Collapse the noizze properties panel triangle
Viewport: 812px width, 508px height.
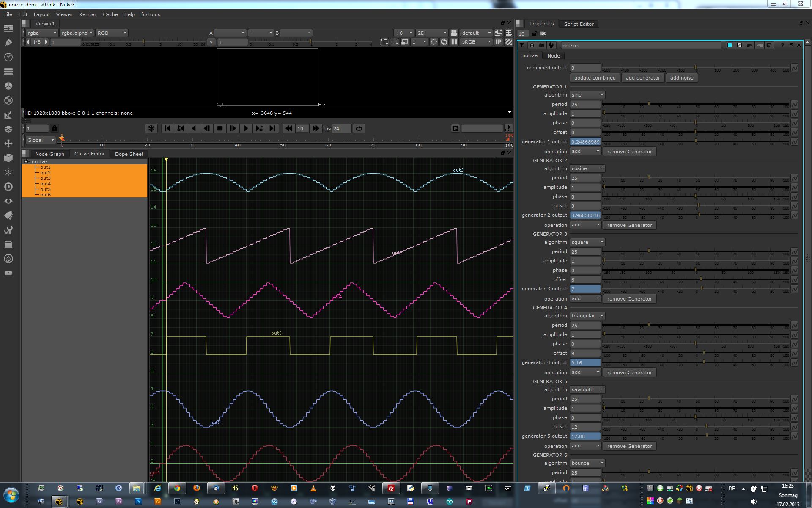pos(521,45)
